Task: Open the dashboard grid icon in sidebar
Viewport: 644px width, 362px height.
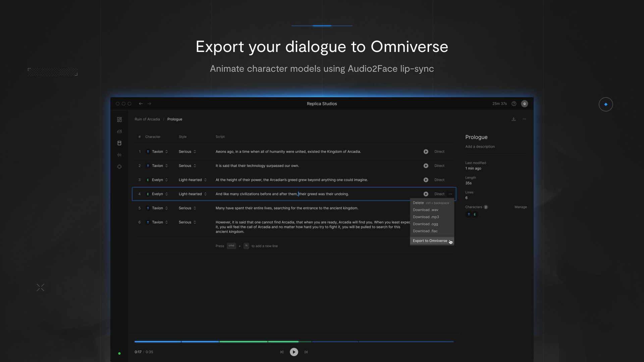Action: point(119,120)
